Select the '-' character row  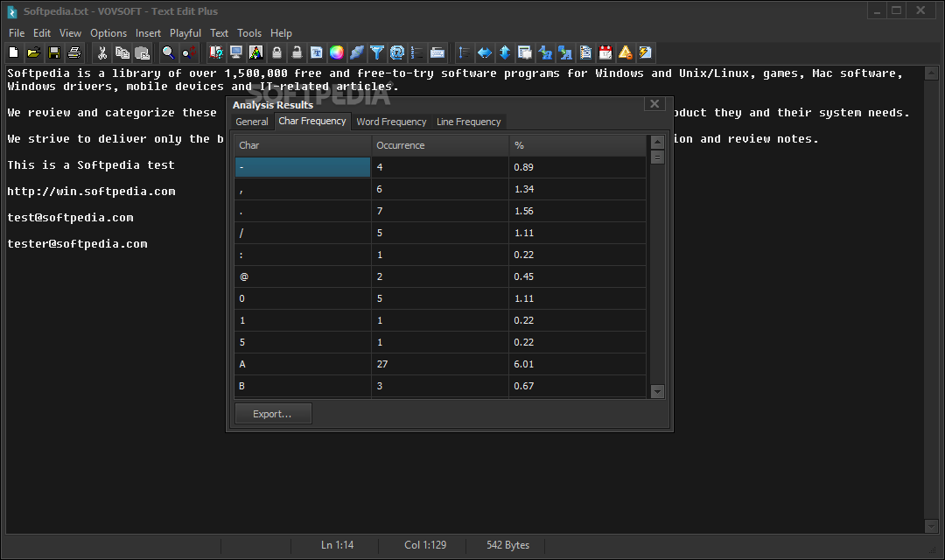(440, 167)
